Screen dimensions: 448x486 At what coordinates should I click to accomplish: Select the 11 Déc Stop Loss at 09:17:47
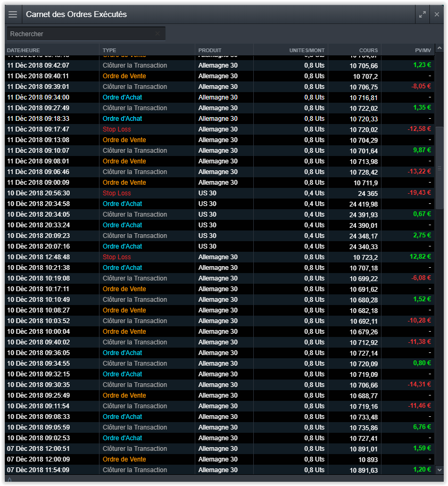tap(117, 129)
